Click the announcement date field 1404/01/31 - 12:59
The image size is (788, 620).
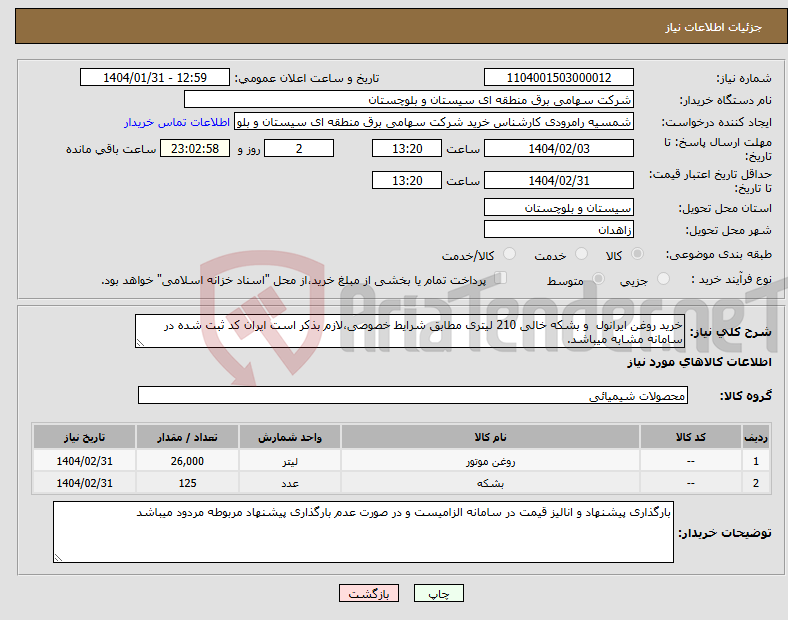coord(155,77)
